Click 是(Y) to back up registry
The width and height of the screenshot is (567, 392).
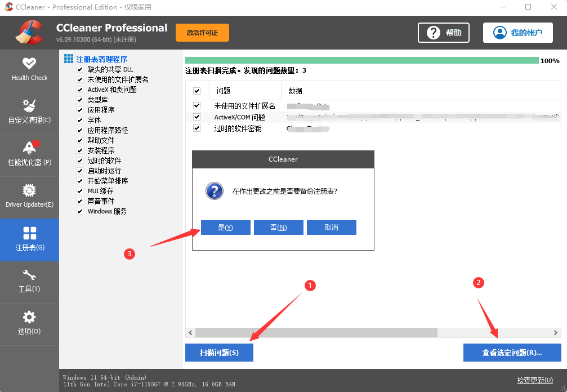pyautogui.click(x=226, y=228)
